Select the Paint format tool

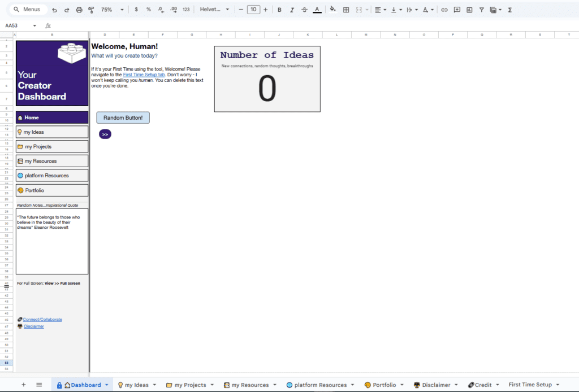click(91, 10)
